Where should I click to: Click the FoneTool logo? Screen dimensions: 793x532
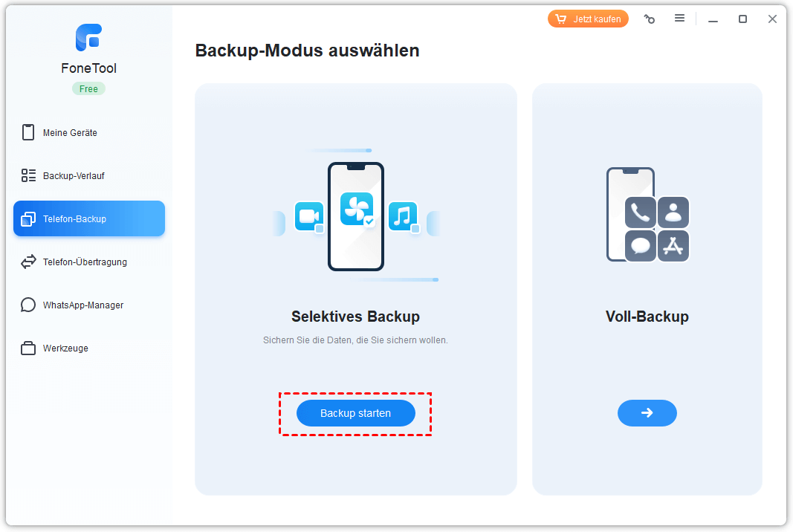click(x=88, y=38)
